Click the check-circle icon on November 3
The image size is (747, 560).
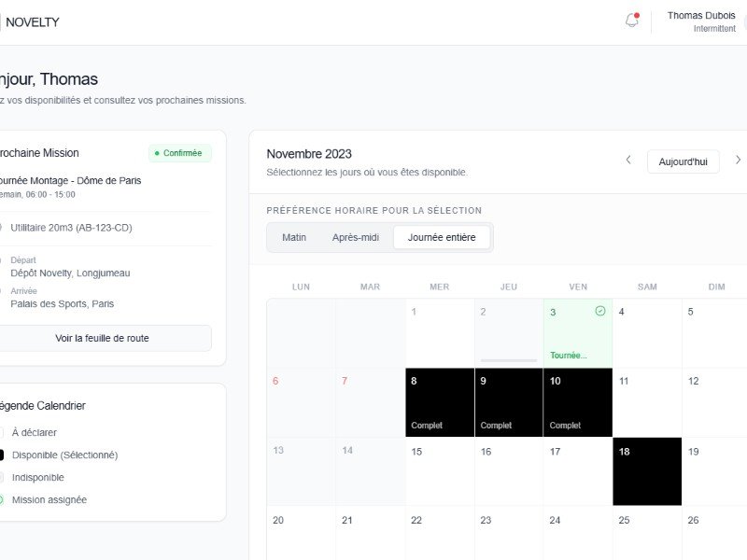coord(600,311)
